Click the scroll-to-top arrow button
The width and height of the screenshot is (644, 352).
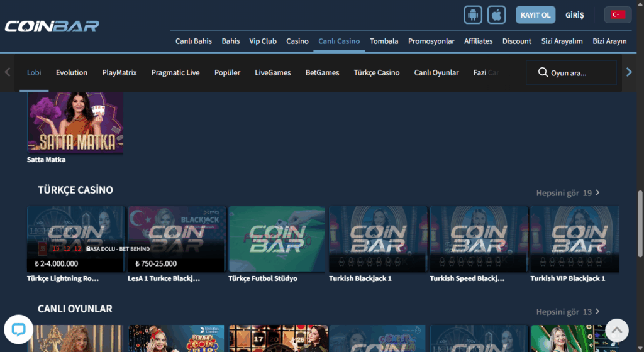click(x=616, y=330)
